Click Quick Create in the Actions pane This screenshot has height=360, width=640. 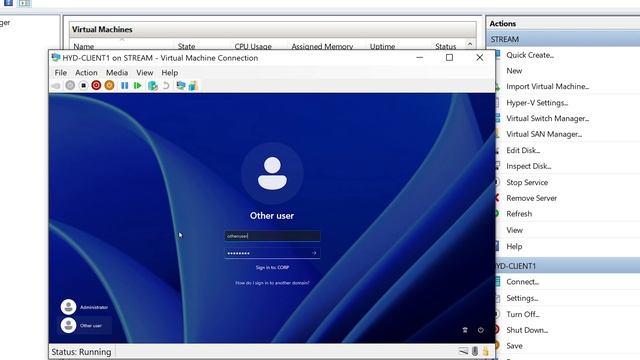(530, 55)
